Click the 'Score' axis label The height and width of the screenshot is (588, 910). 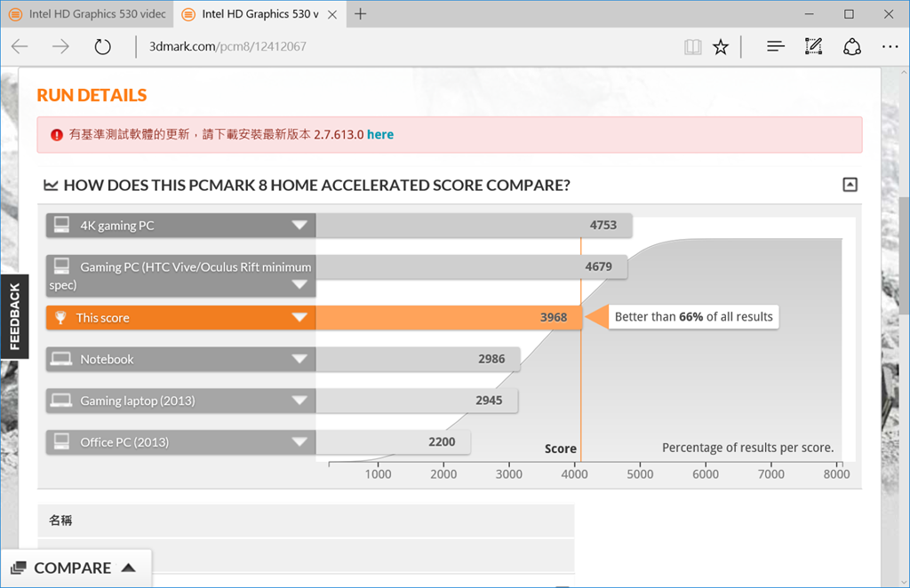click(560, 449)
